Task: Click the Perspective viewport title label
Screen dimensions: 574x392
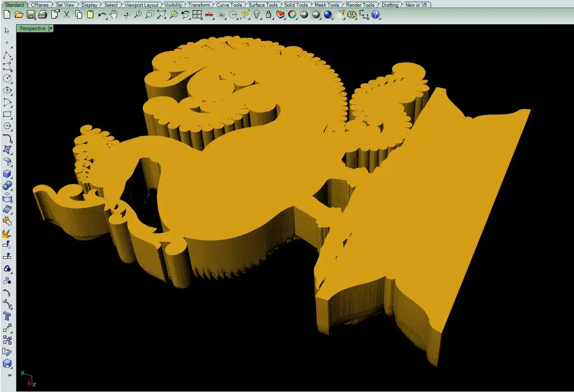Action: click(x=32, y=28)
